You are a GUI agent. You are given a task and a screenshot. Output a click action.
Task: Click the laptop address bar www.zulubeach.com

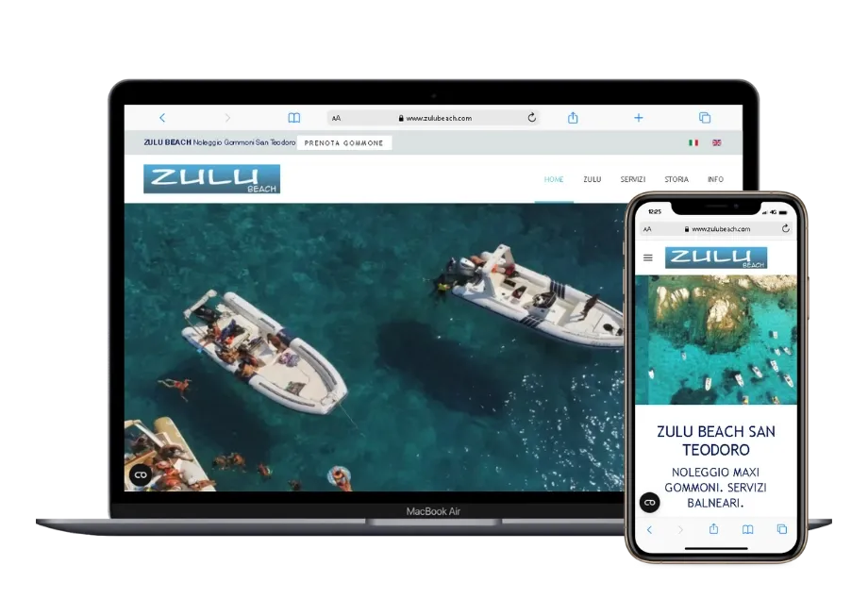pyautogui.click(x=439, y=119)
